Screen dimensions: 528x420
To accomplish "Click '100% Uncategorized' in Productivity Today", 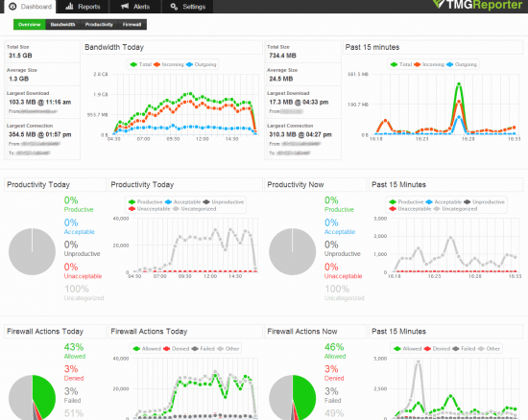I will click(84, 292).
